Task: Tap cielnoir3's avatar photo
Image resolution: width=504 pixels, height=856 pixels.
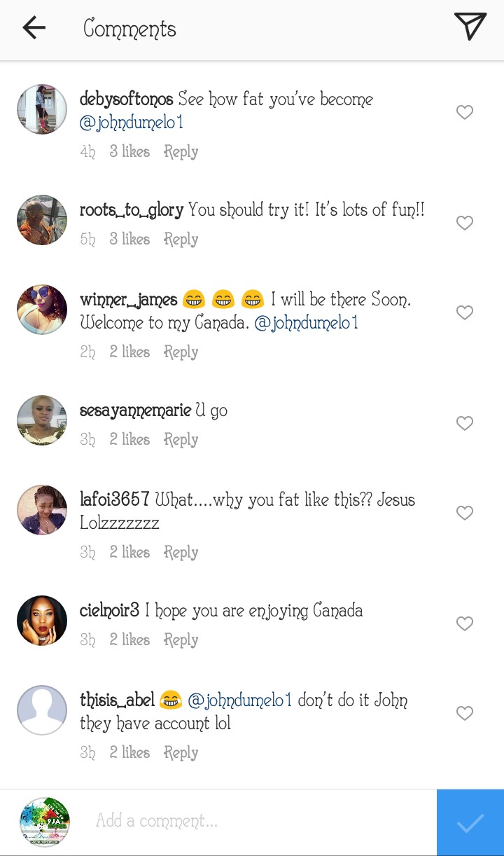Action: pos(42,621)
